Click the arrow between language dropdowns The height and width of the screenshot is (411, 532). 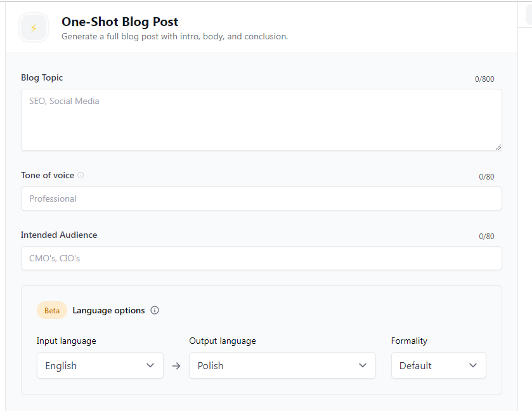coord(176,366)
